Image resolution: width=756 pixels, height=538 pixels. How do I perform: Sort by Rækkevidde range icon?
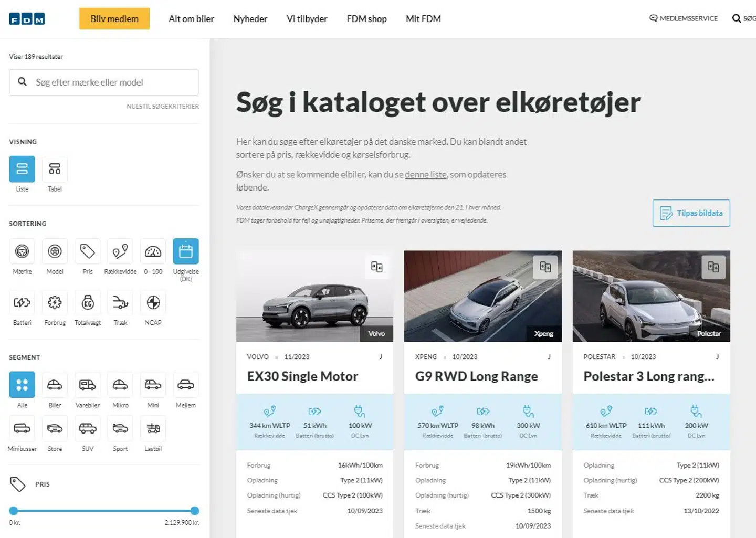[x=120, y=251]
